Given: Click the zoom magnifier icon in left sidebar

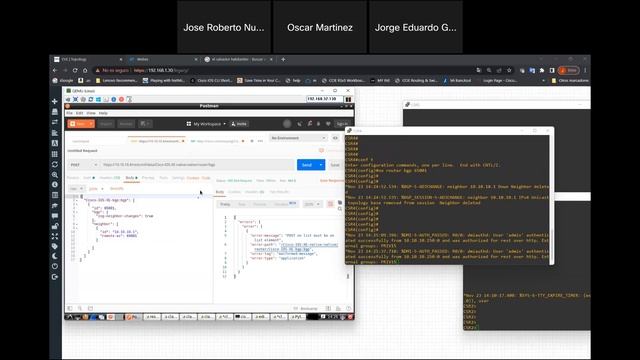Looking at the screenshot, I should click(x=55, y=175).
